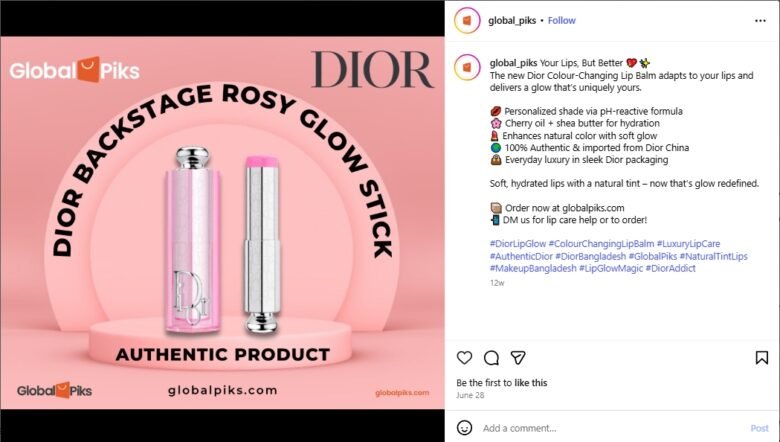Screen dimensions: 780x442
Task: Open the #DiorLipGlow hashtag
Action: pos(518,244)
